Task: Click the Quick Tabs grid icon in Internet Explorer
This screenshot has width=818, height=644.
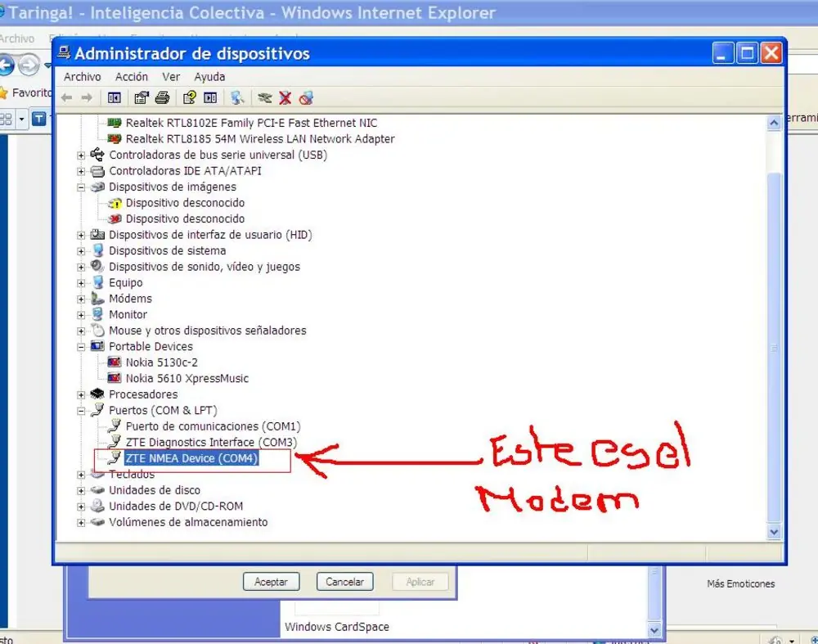Action: 6,119
